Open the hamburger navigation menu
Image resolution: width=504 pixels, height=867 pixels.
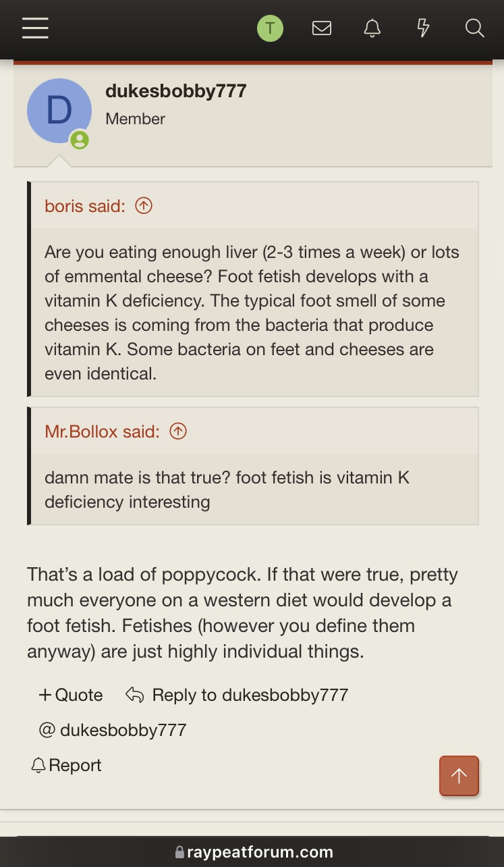tap(35, 28)
